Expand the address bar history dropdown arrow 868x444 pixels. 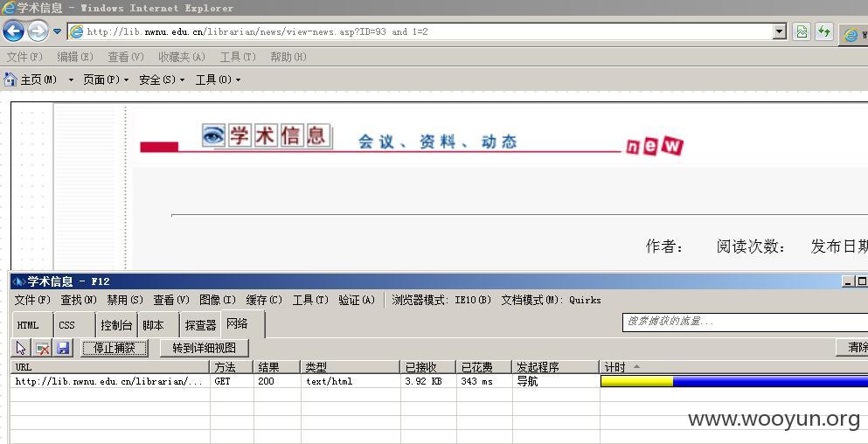(x=780, y=31)
